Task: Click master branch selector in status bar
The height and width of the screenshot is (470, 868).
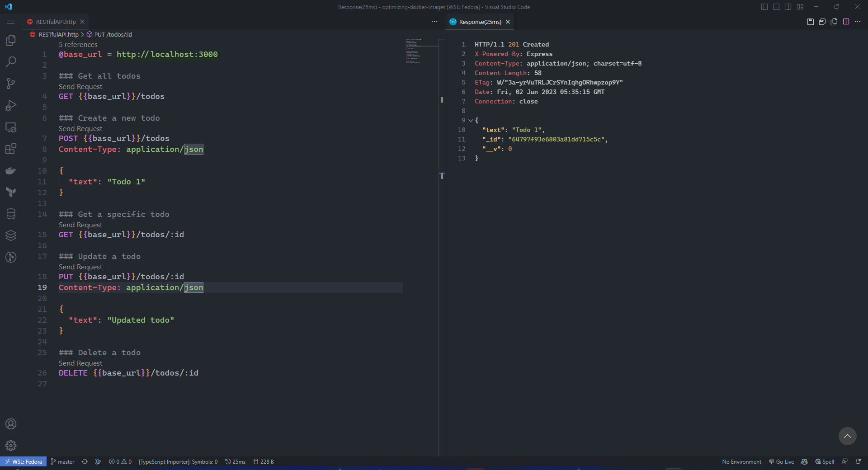Action: 62,461
